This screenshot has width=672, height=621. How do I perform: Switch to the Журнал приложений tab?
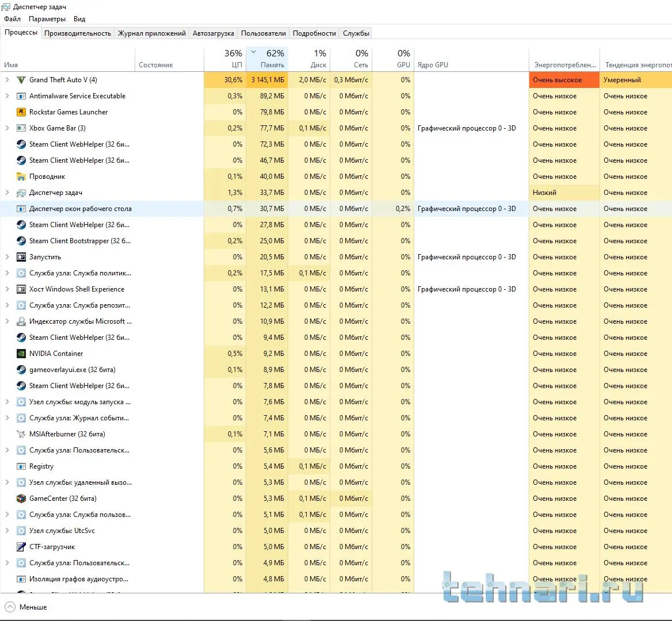[x=152, y=33]
